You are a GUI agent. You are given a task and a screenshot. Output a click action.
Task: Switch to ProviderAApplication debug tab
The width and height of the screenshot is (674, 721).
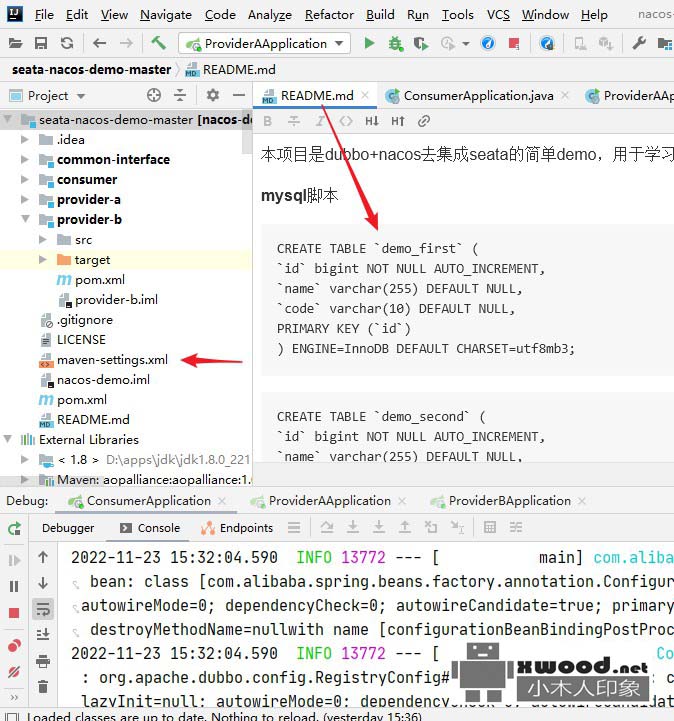click(x=330, y=501)
